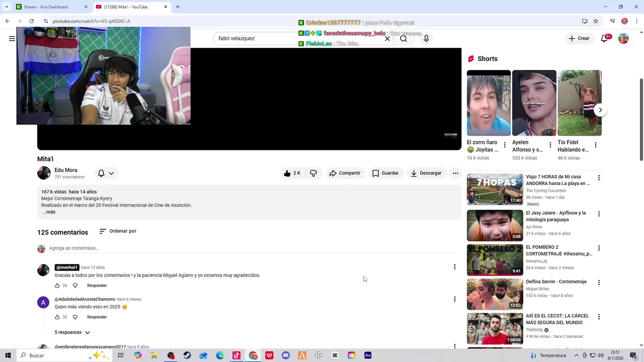Open the El Jasy Jatere video title
This screenshot has height=362, width=644.
(555, 216)
